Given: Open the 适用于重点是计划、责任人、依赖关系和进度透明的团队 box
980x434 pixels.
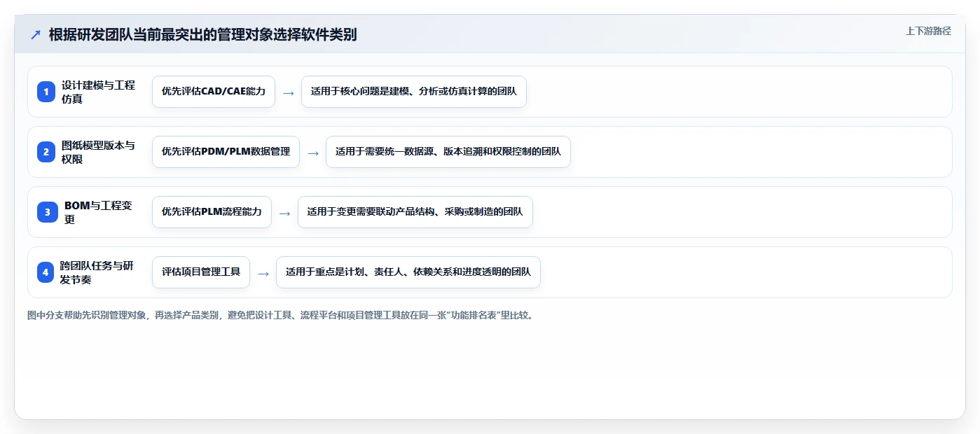Looking at the screenshot, I should pyautogui.click(x=408, y=272).
